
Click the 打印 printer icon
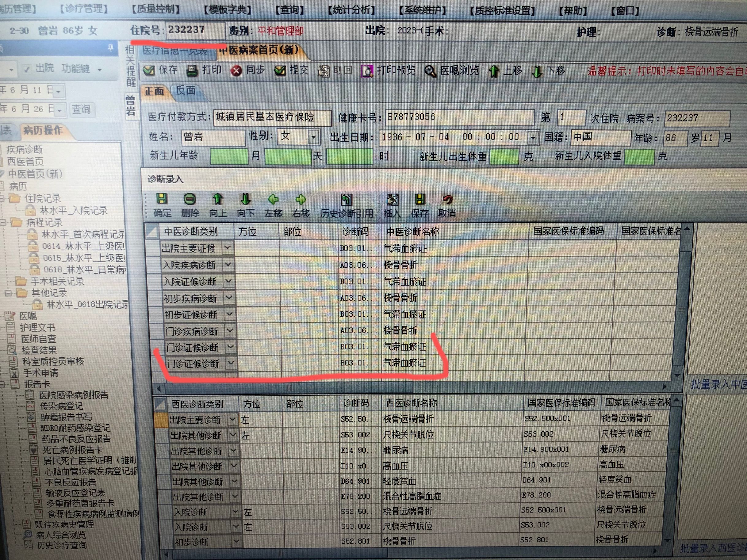click(x=193, y=70)
